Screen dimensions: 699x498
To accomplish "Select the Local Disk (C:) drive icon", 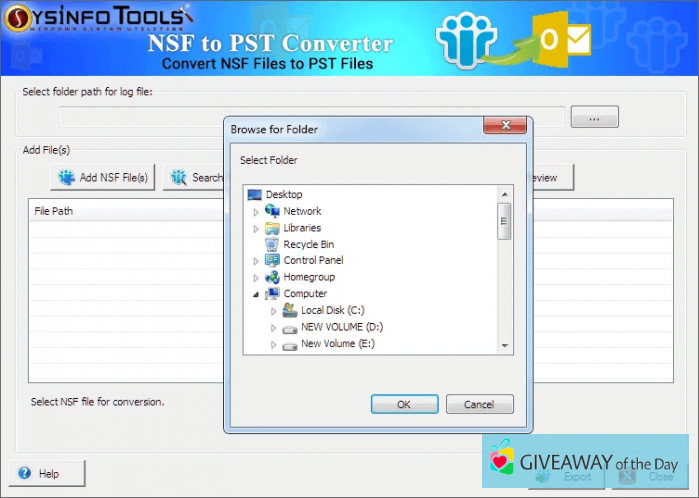I will click(x=290, y=310).
